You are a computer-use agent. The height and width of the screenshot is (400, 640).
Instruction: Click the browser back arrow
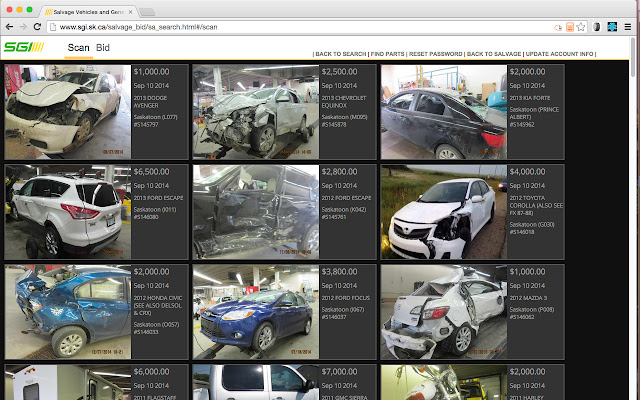10,27
